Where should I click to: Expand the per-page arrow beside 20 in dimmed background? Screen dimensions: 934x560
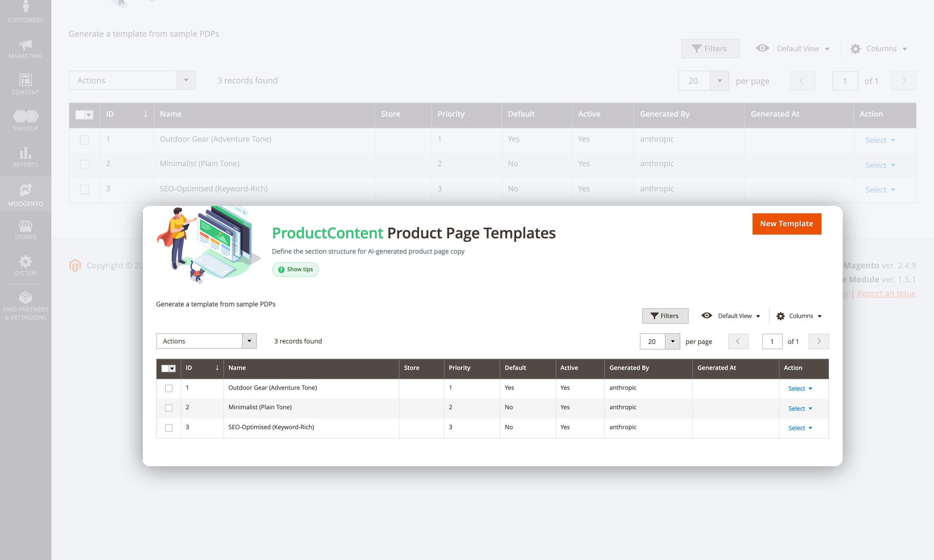719,81
